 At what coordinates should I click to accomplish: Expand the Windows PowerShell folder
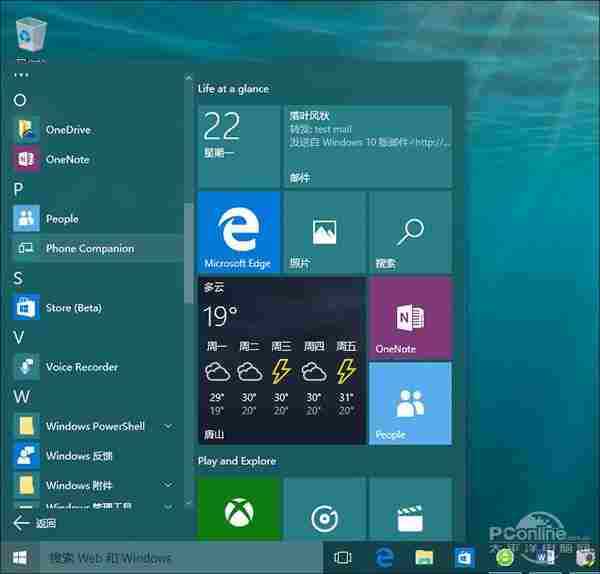pos(168,426)
